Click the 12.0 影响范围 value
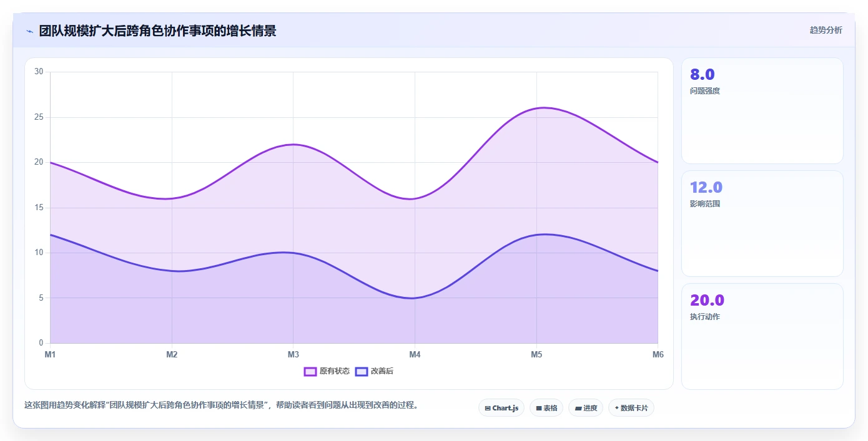 pyautogui.click(x=706, y=187)
